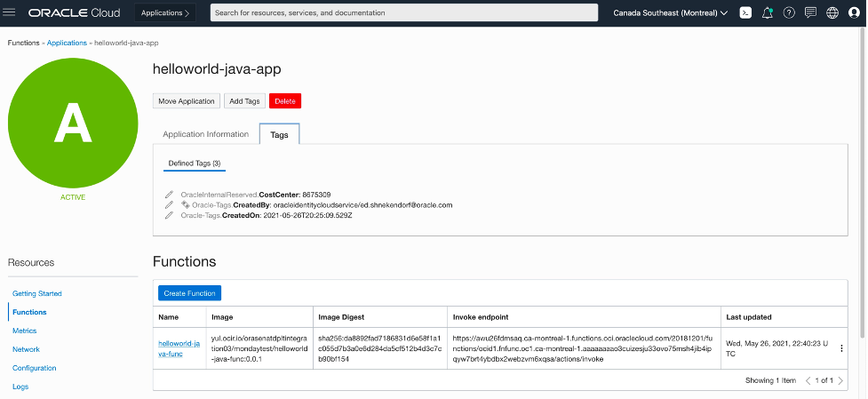
Task: Click the CreatedBy email value
Action: (x=363, y=205)
